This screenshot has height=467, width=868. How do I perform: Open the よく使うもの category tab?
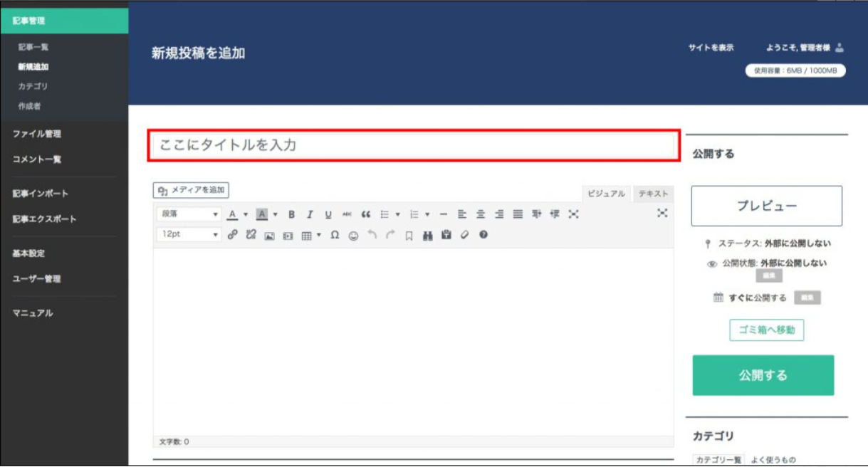click(773, 460)
